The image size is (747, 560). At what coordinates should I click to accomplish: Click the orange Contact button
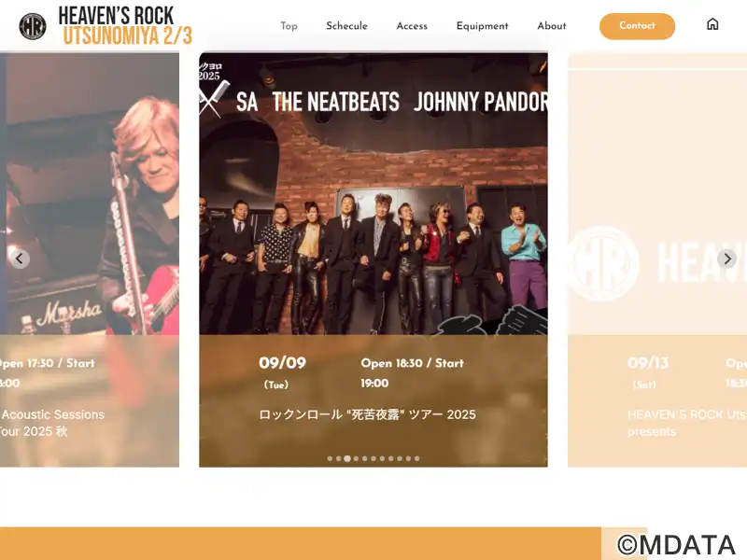click(x=637, y=26)
